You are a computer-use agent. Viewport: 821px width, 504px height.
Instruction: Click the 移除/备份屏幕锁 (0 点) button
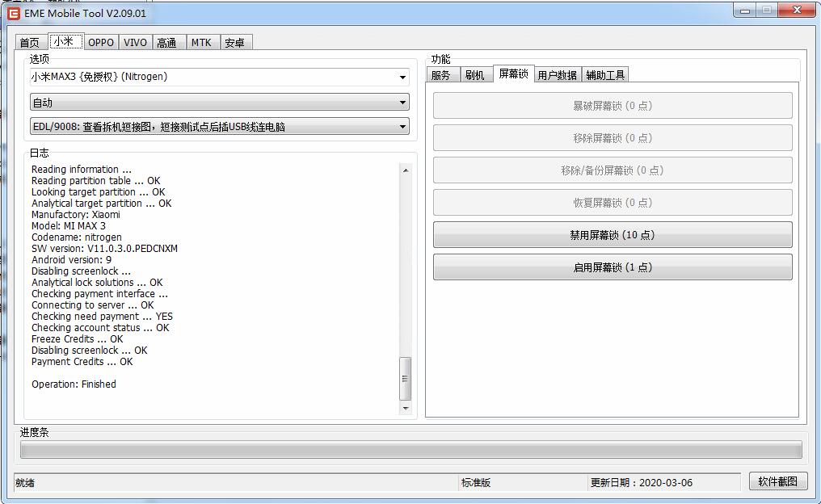612,170
